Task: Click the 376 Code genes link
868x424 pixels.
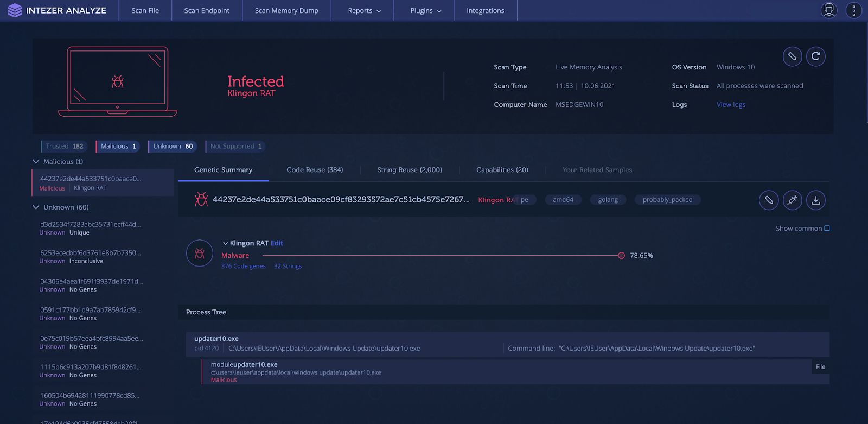Action: (x=243, y=267)
